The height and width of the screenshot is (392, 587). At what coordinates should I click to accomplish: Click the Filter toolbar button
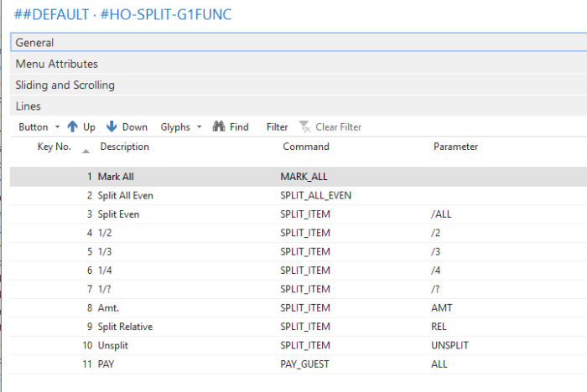tap(277, 127)
